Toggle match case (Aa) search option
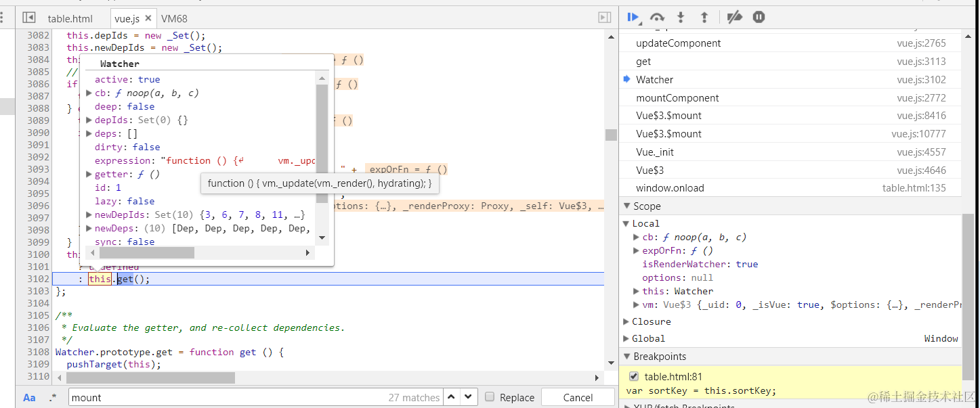The image size is (980, 408). 29,398
